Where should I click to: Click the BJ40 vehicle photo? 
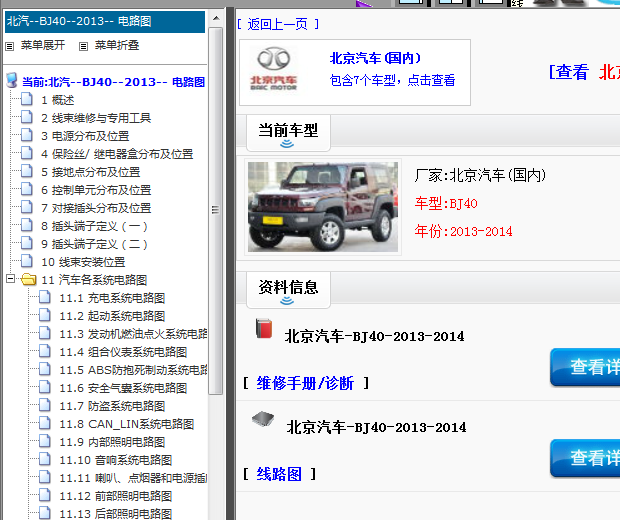(323, 207)
